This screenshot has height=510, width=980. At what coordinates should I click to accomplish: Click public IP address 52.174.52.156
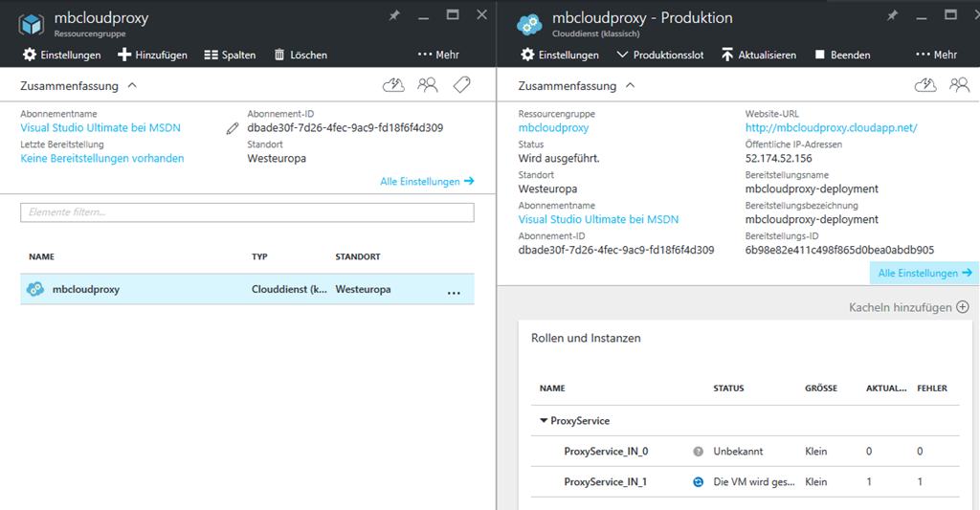coord(779,158)
